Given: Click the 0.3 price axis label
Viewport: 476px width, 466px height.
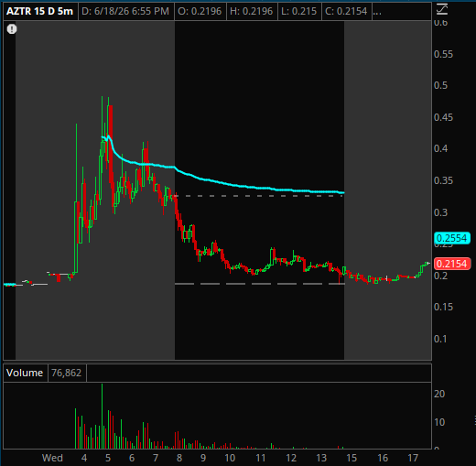Looking at the screenshot, I should pos(440,212).
